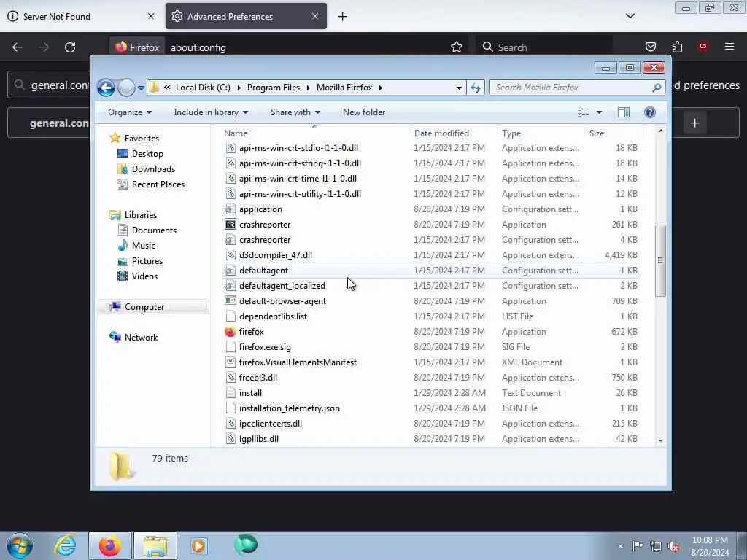
Task: Sort by Size column header
Action: (x=597, y=133)
